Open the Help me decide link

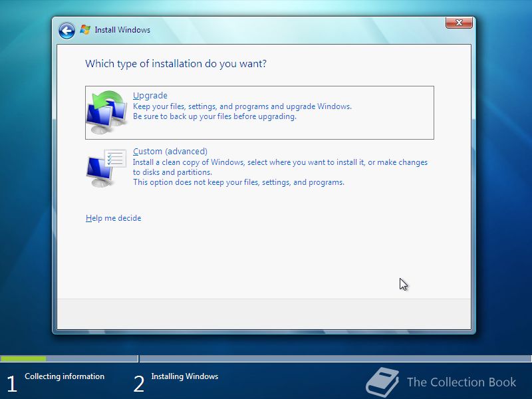113,218
